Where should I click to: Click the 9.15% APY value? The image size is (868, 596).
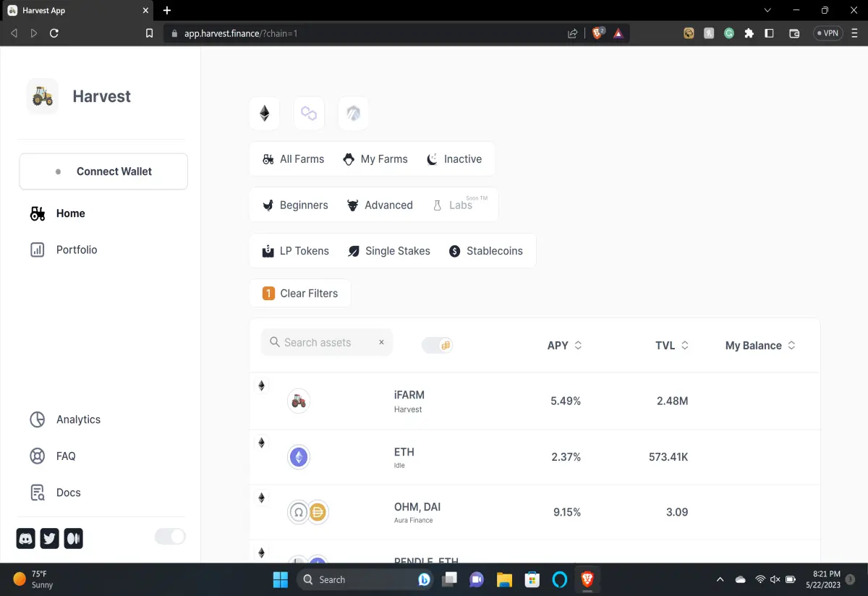pos(567,512)
